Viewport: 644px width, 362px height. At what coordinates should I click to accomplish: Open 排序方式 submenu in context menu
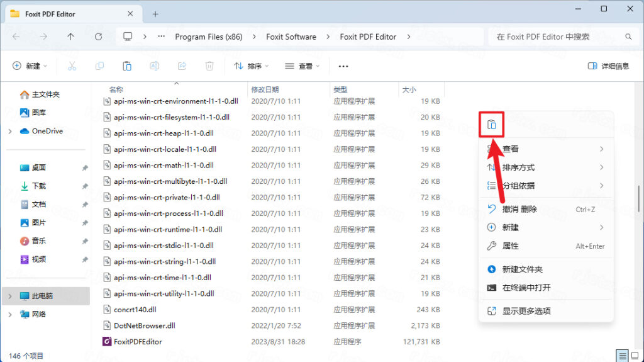click(546, 167)
